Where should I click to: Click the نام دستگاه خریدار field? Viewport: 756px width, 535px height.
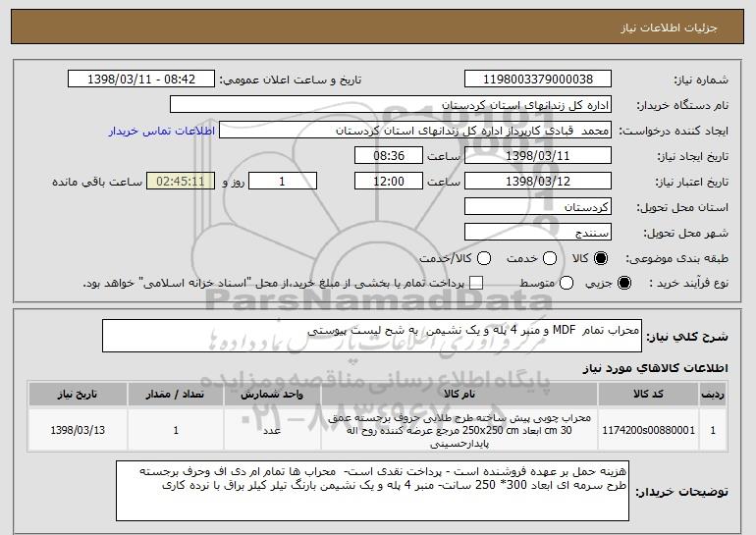[x=391, y=105]
